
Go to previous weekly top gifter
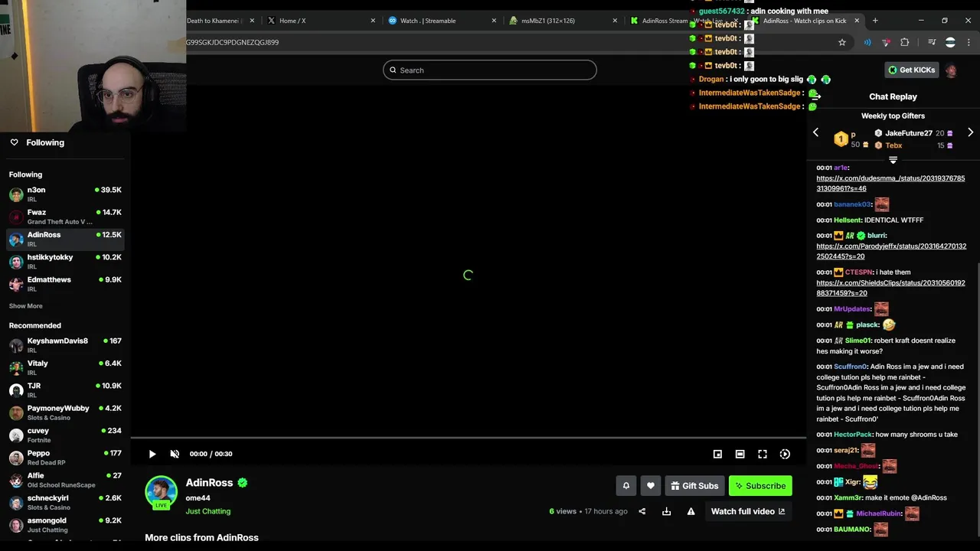click(815, 132)
